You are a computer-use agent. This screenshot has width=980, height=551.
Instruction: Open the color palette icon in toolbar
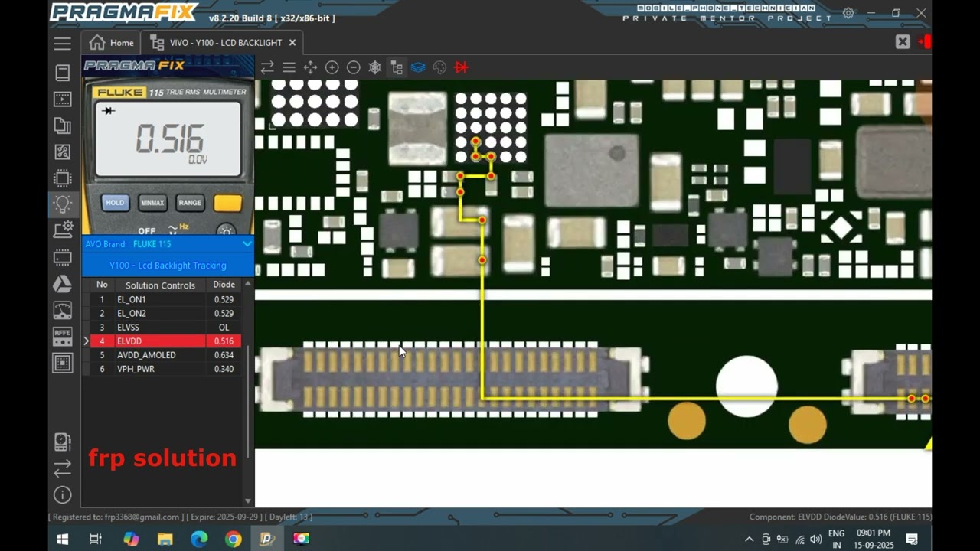pyautogui.click(x=439, y=67)
